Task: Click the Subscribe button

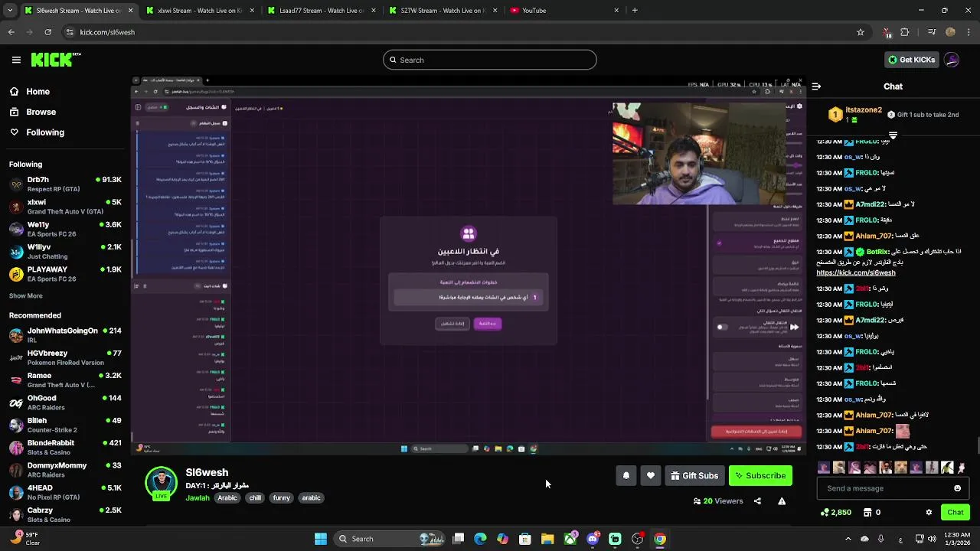Action: click(760, 476)
